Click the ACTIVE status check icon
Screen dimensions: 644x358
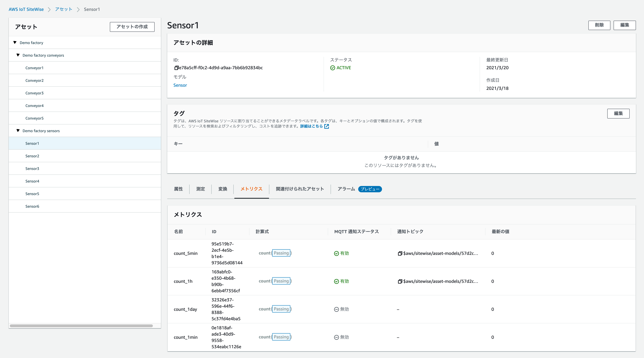(x=332, y=68)
